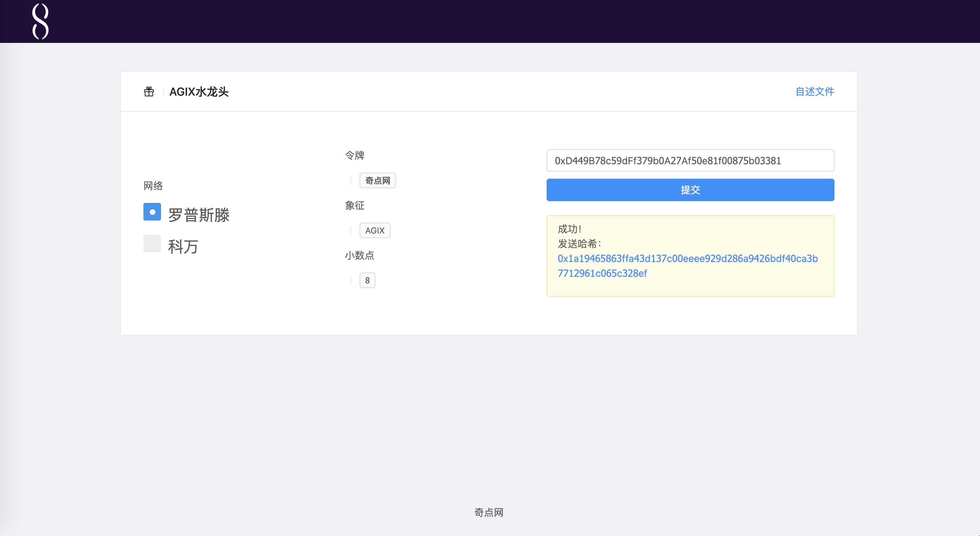Click the SingularityNET logo in header
The image size is (980, 536).
[40, 21]
